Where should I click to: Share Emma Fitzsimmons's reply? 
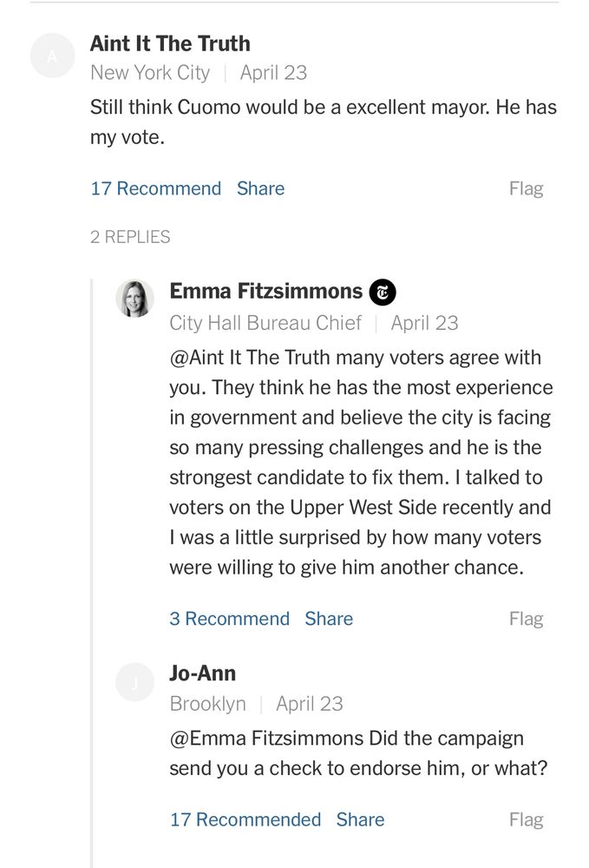click(x=329, y=618)
